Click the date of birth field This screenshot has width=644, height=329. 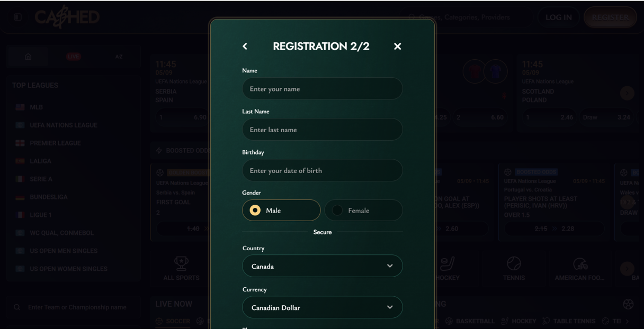[322, 170]
